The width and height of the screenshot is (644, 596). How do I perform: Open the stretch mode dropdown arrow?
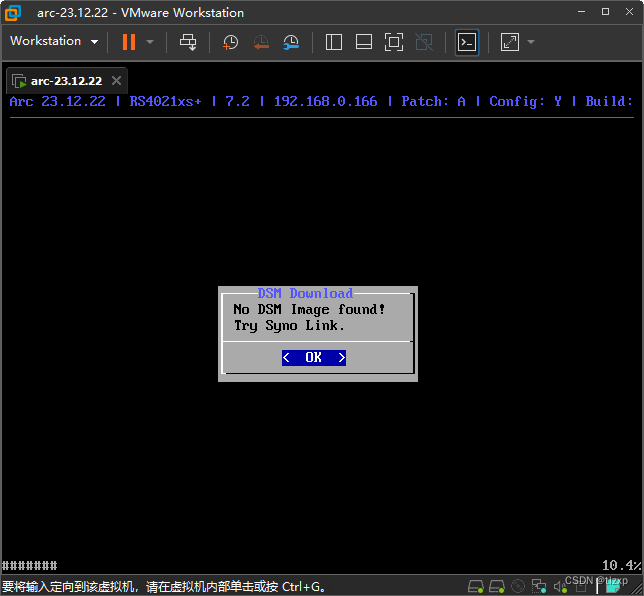click(x=531, y=41)
